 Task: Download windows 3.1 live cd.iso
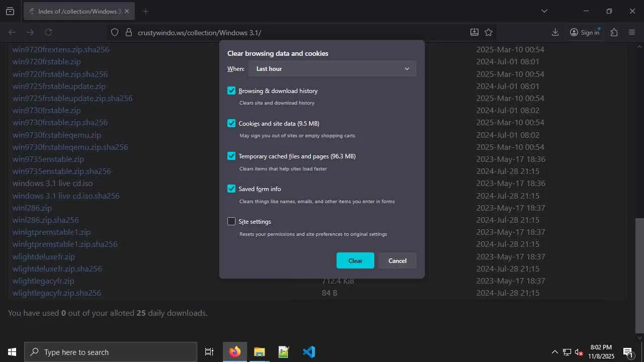(53, 184)
